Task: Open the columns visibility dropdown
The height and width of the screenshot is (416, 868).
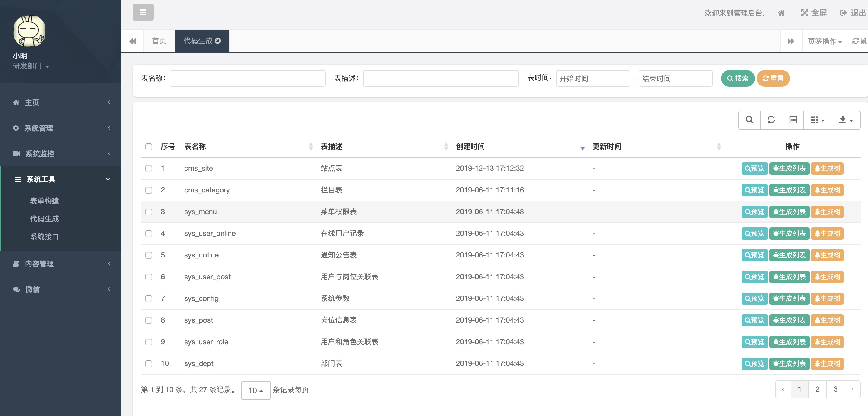Action: point(817,120)
